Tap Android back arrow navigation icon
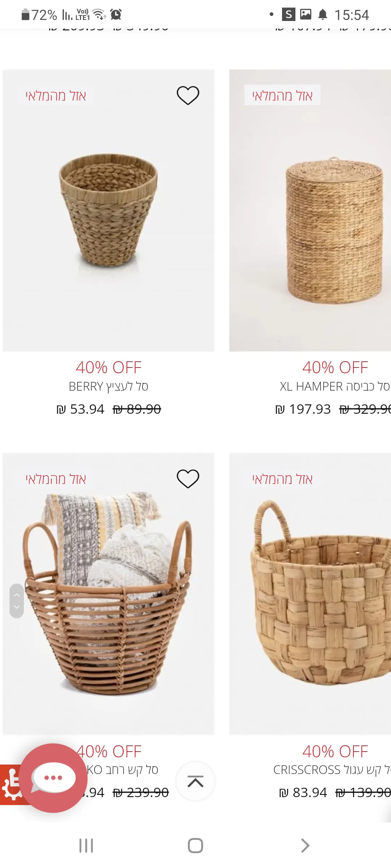This screenshot has height=868, width=391. [x=305, y=846]
